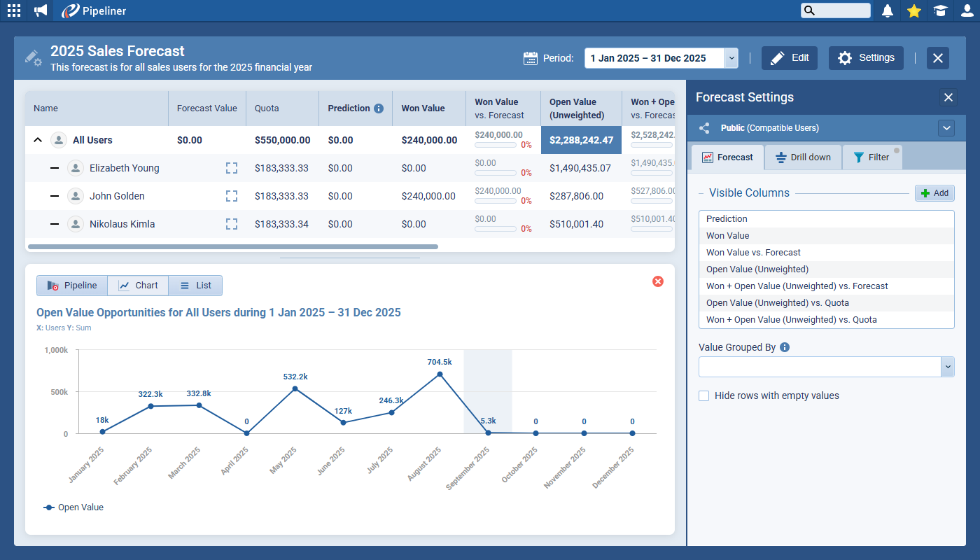This screenshot has height=560, width=980.
Task: Click the Period calendar icon
Action: (x=531, y=58)
